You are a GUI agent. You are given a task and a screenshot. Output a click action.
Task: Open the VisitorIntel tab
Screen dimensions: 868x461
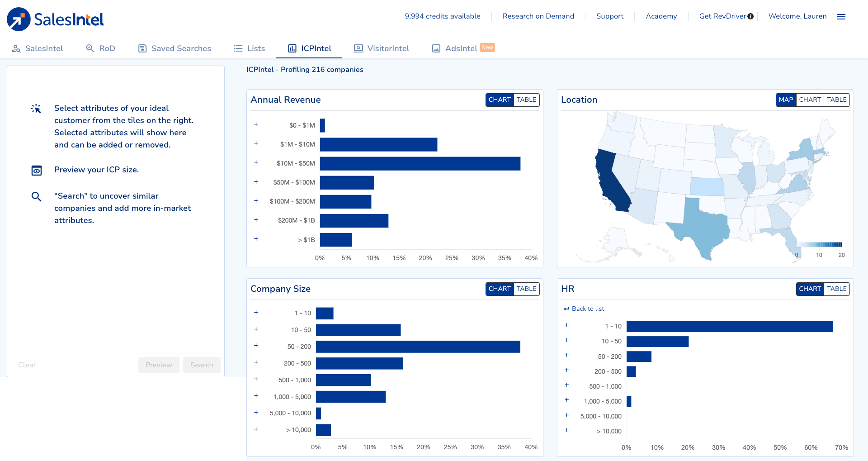[x=382, y=48]
